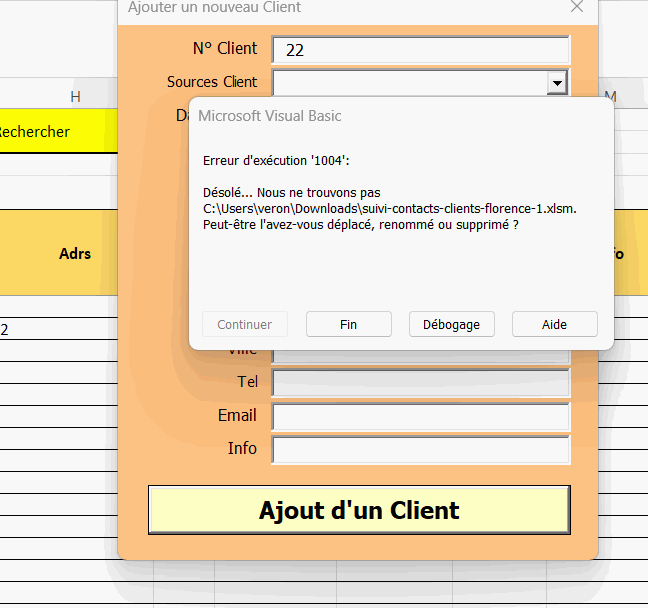The width and height of the screenshot is (648, 608).
Task: Click the Microsoft Visual Basic dialog title
Action: tap(270, 116)
